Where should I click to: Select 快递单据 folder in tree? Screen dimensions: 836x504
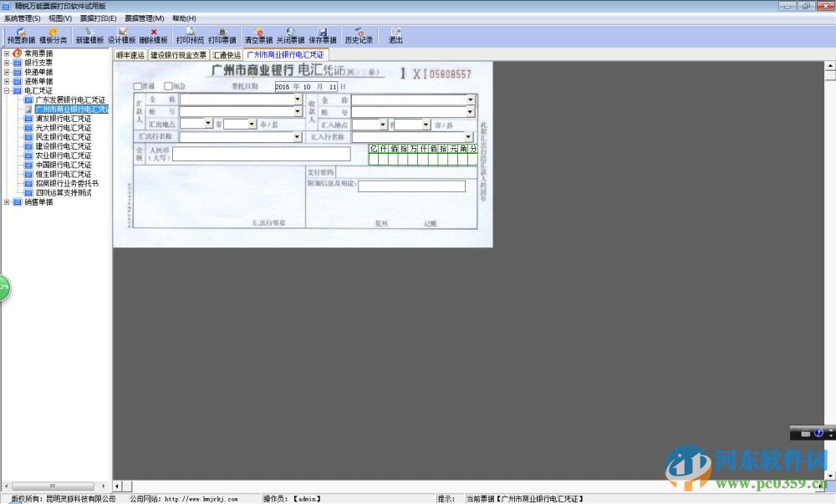38,72
